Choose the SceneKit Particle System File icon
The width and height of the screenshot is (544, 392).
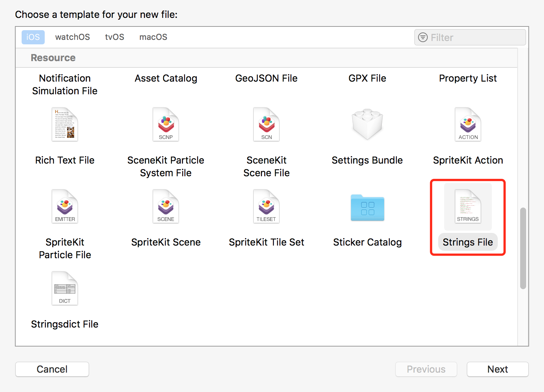(166, 124)
